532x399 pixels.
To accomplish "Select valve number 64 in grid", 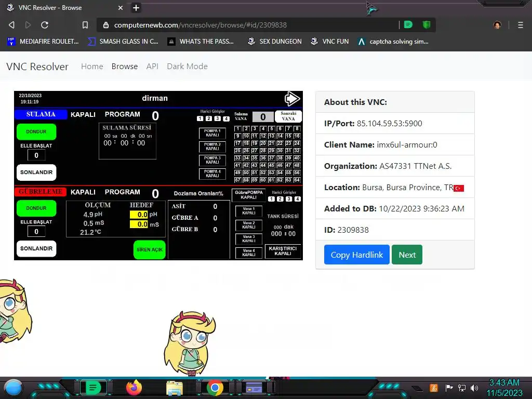I will (x=297, y=180).
